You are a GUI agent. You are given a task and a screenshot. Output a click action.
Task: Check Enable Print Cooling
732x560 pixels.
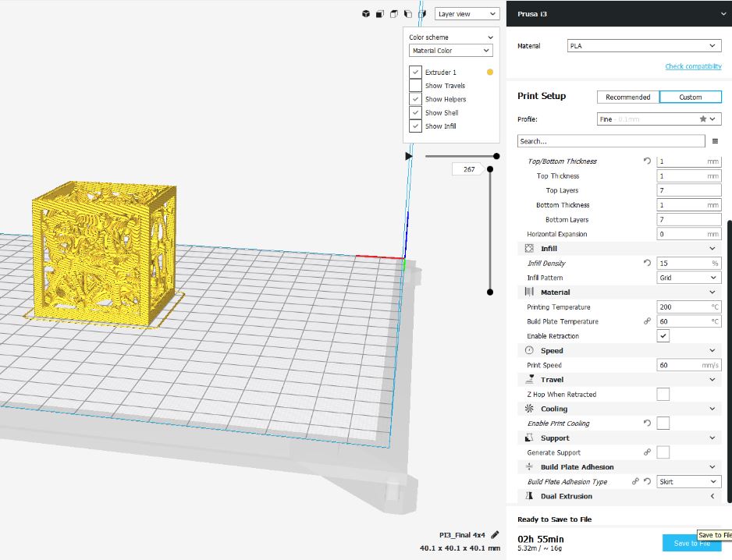point(663,424)
